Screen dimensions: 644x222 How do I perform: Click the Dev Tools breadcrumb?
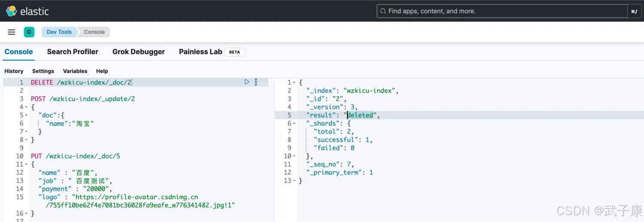pos(59,32)
